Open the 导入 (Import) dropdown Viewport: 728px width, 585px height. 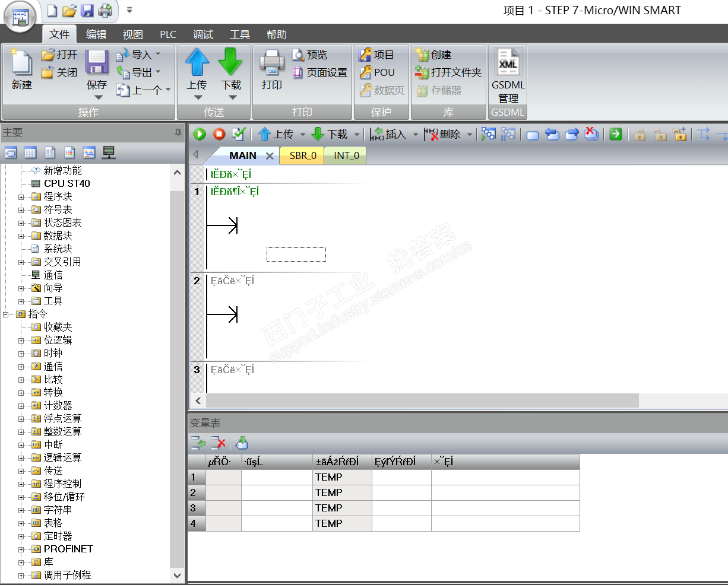(x=158, y=55)
